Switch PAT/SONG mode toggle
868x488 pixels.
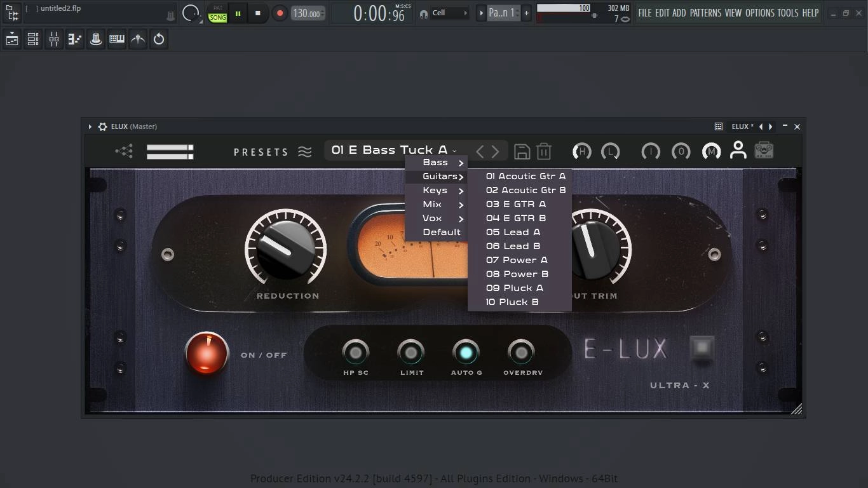point(218,13)
